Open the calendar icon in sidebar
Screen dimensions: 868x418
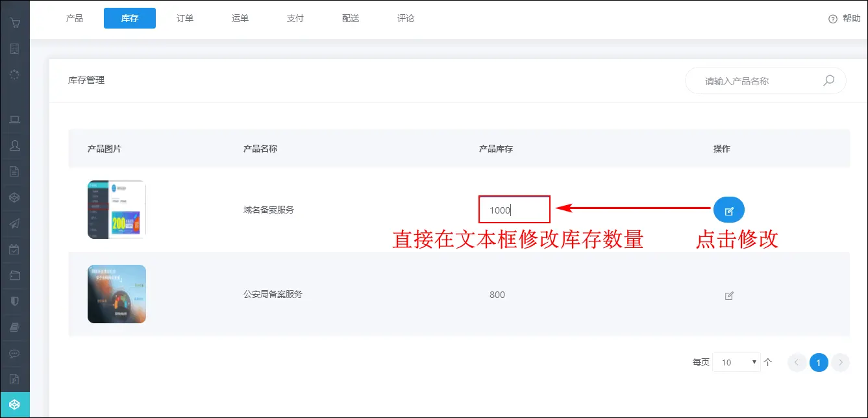(x=14, y=249)
